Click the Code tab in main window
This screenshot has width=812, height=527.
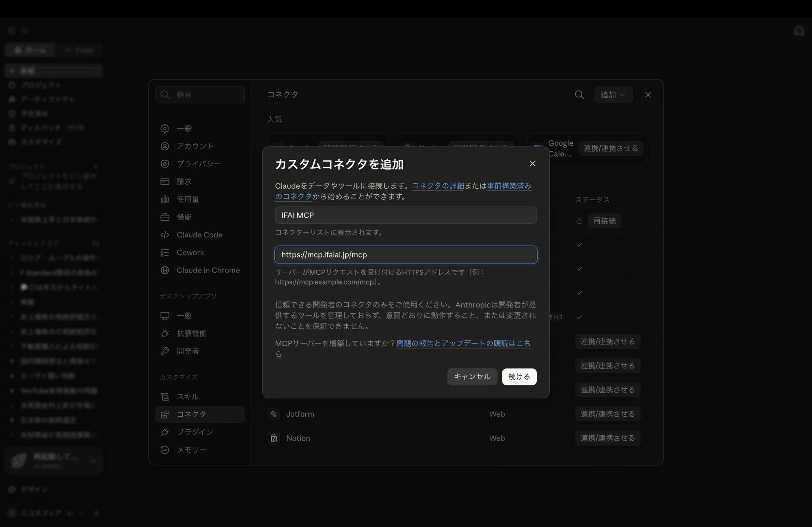[79, 50]
